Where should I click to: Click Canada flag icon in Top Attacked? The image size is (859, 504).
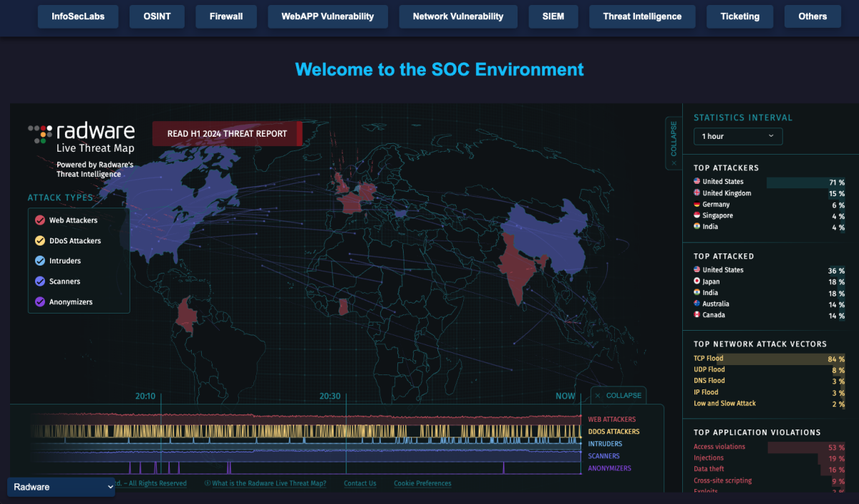pos(697,315)
